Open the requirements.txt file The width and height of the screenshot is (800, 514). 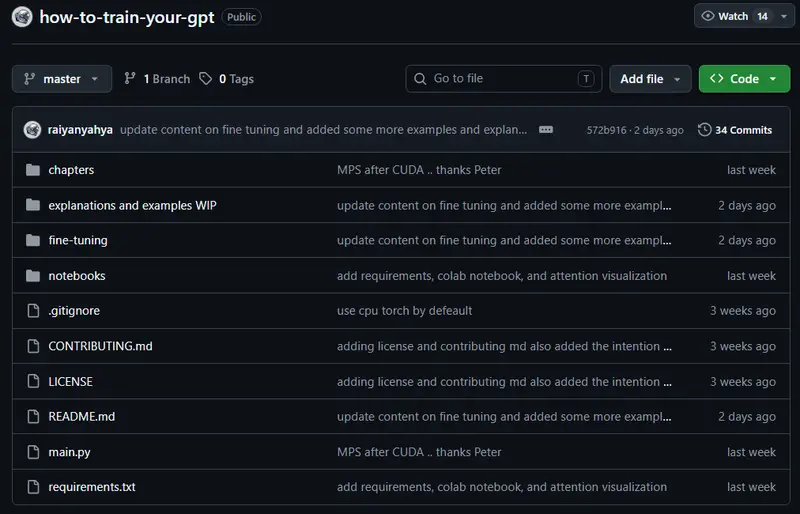(x=92, y=487)
